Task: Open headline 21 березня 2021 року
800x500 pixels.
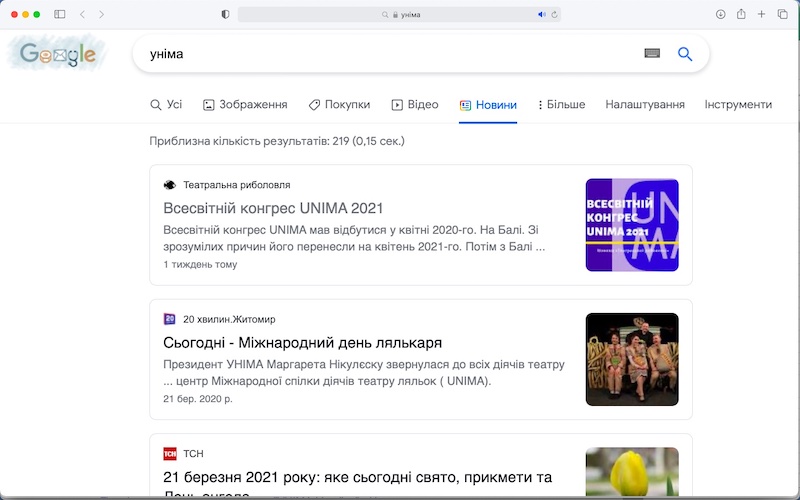Action: point(358,484)
